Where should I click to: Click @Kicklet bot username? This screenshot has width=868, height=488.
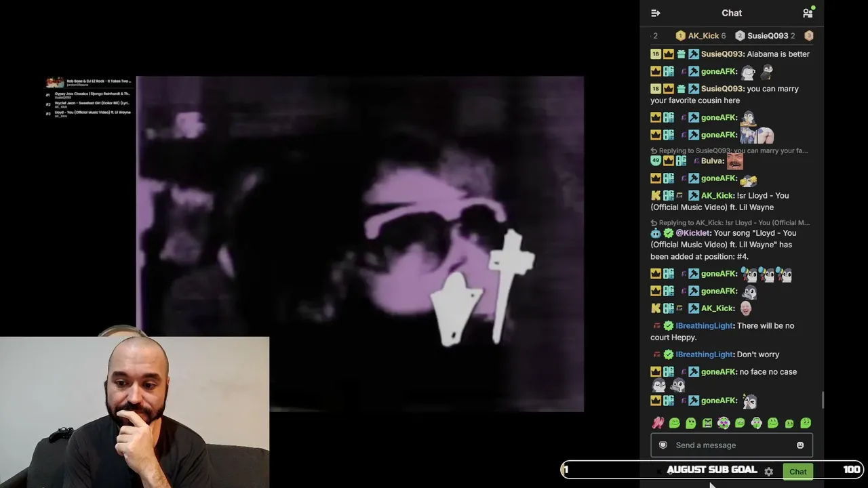tap(692, 233)
